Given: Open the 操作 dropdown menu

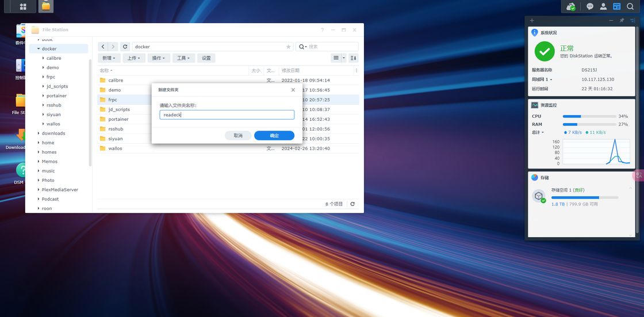Looking at the screenshot, I should (159, 58).
